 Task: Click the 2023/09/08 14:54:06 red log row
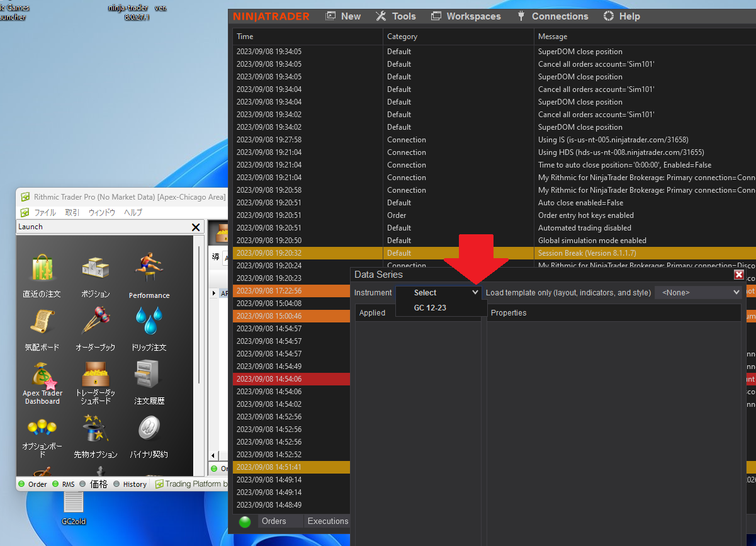tap(291, 379)
